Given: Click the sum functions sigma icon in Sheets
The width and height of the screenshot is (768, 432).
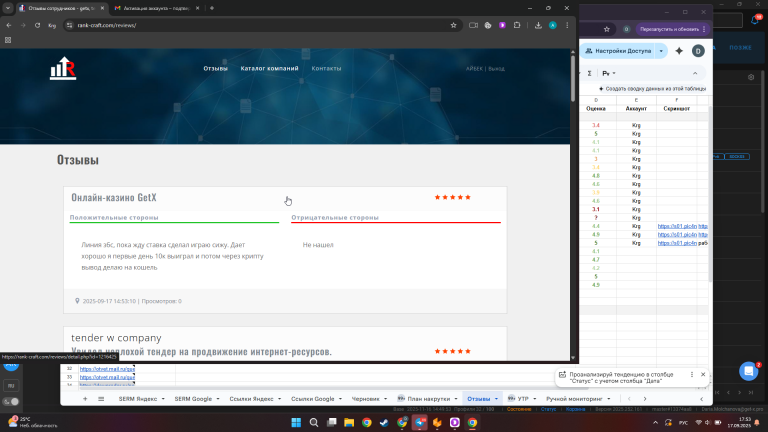Looking at the screenshot, I should coord(589,73).
